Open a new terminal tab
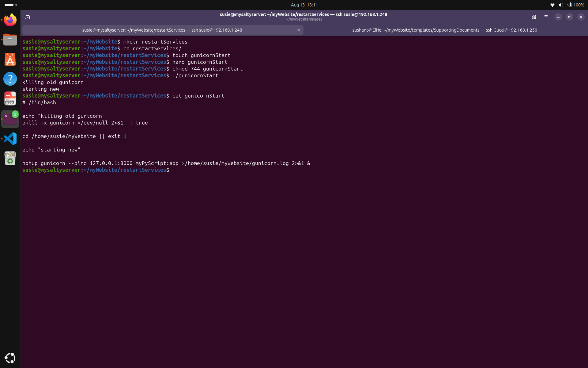The height and width of the screenshot is (368, 588). tap(28, 17)
